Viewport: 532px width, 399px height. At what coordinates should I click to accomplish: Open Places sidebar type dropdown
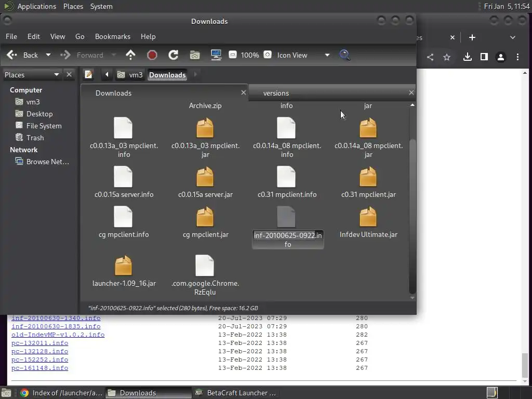point(32,75)
